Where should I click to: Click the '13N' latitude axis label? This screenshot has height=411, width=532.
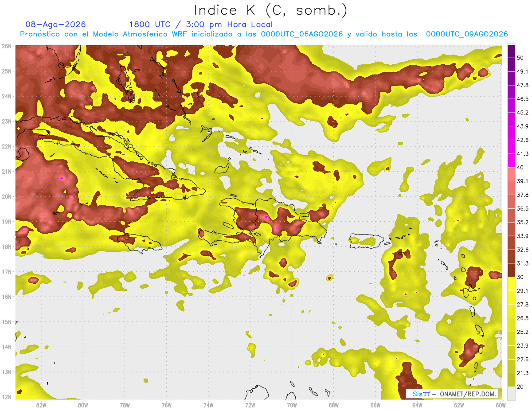click(x=7, y=372)
